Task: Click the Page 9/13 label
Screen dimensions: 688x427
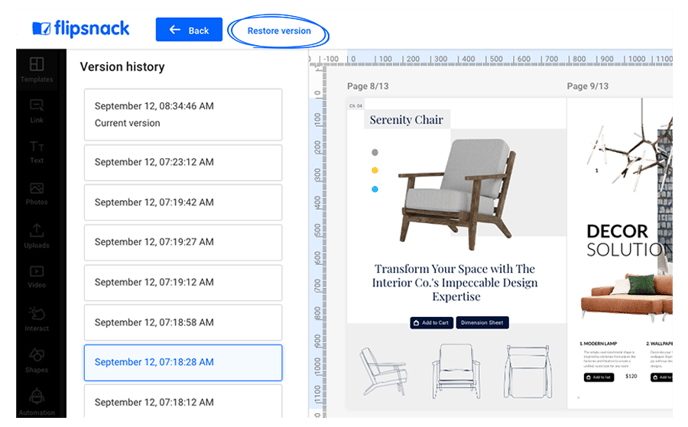Action: click(588, 86)
